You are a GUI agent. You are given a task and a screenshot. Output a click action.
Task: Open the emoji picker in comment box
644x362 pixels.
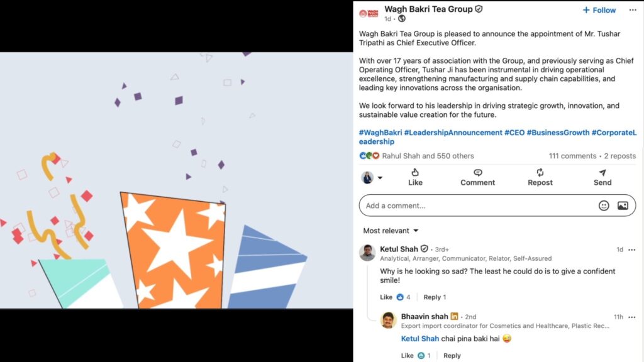pyautogui.click(x=603, y=206)
